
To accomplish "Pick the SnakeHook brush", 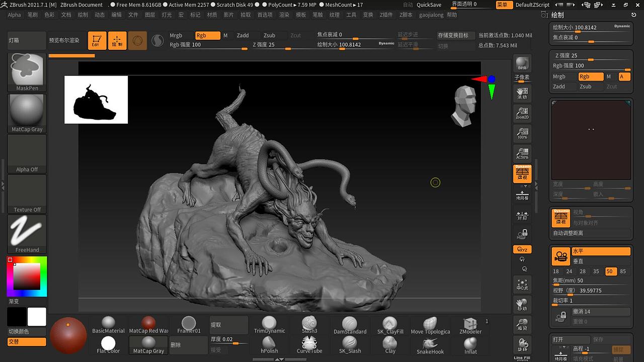I will (x=430, y=345).
